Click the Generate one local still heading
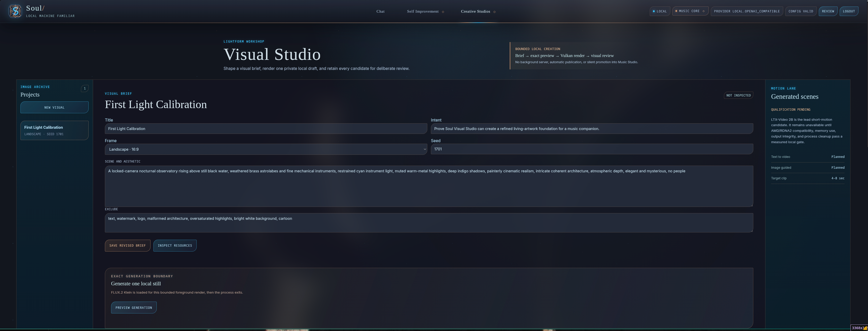The image size is (868, 331). pos(136,284)
